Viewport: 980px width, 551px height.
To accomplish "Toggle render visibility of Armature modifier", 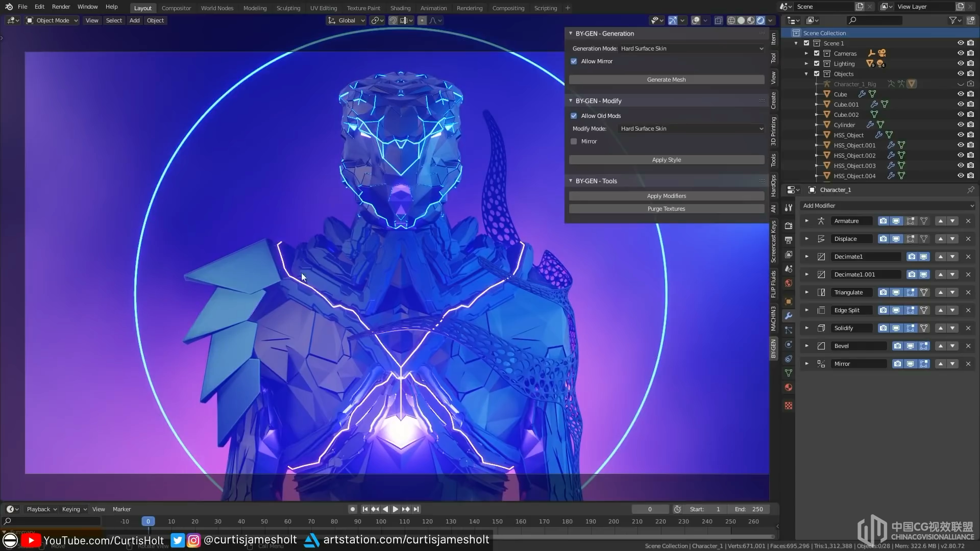I will click(884, 221).
